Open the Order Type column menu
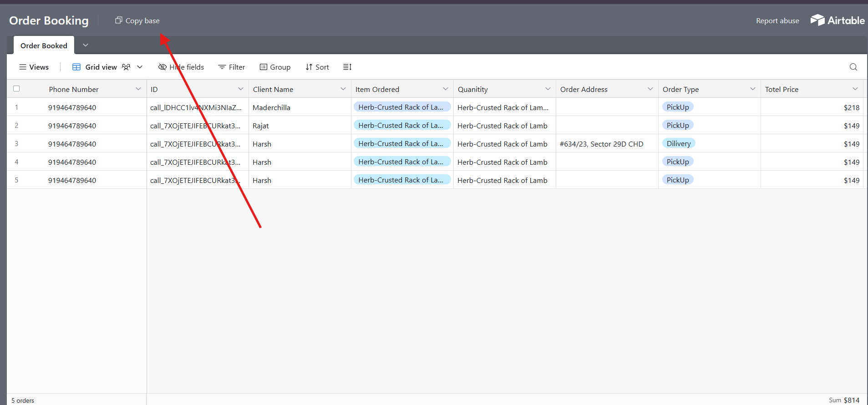Screen dimensions: 868x405 752,89
